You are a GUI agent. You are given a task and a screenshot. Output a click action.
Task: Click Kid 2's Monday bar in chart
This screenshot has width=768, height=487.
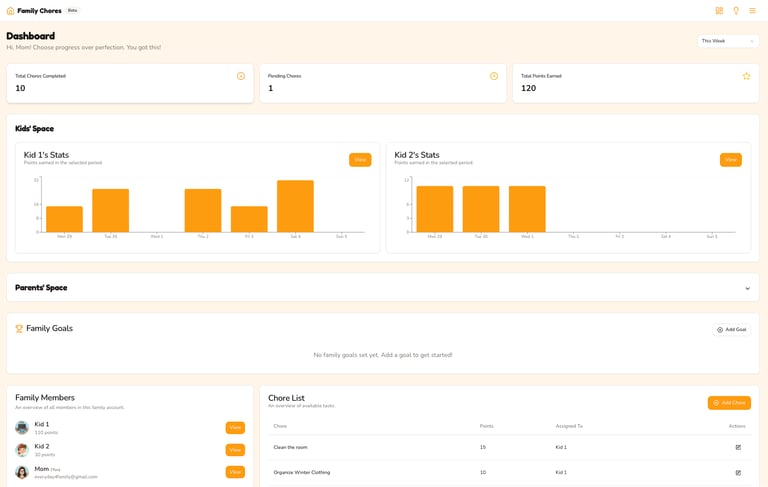(x=435, y=209)
